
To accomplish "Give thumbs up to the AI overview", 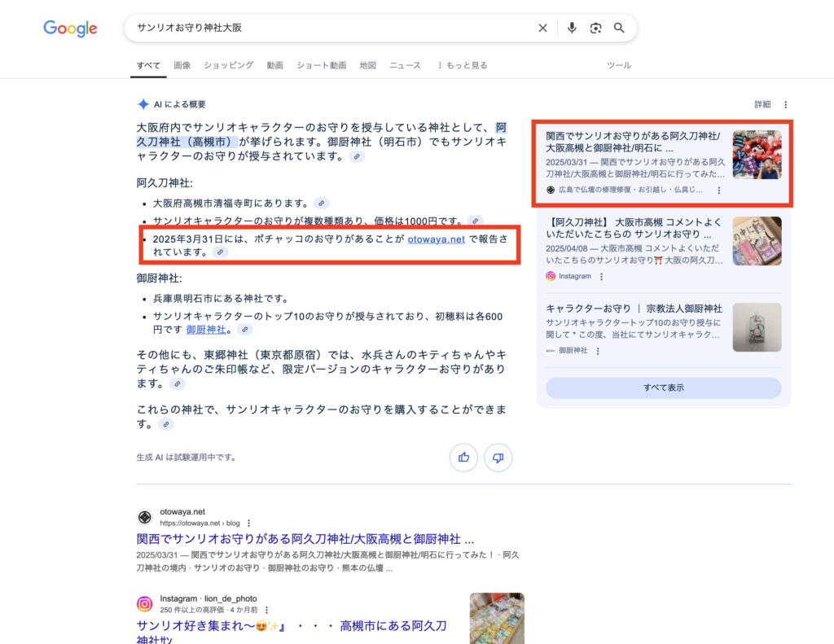I will tap(463, 458).
